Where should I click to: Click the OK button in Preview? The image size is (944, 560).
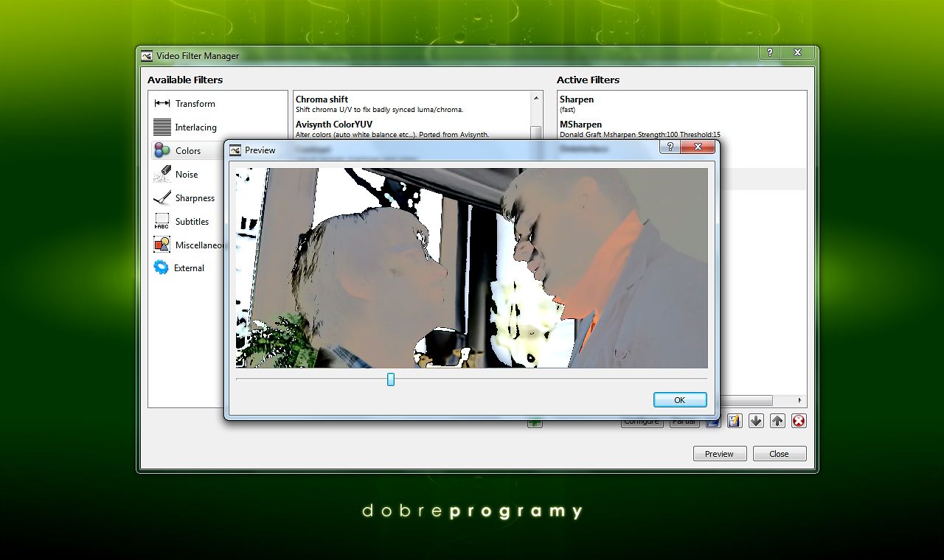[x=680, y=400]
